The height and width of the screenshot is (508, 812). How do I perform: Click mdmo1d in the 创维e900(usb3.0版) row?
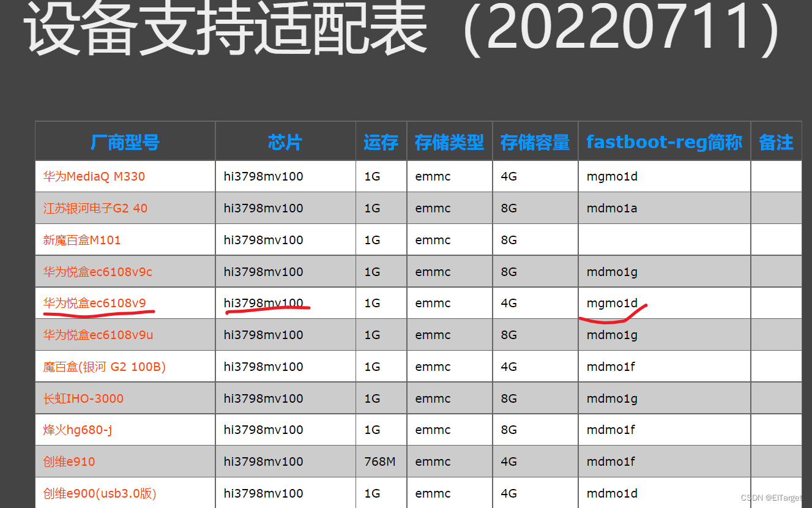pos(612,493)
